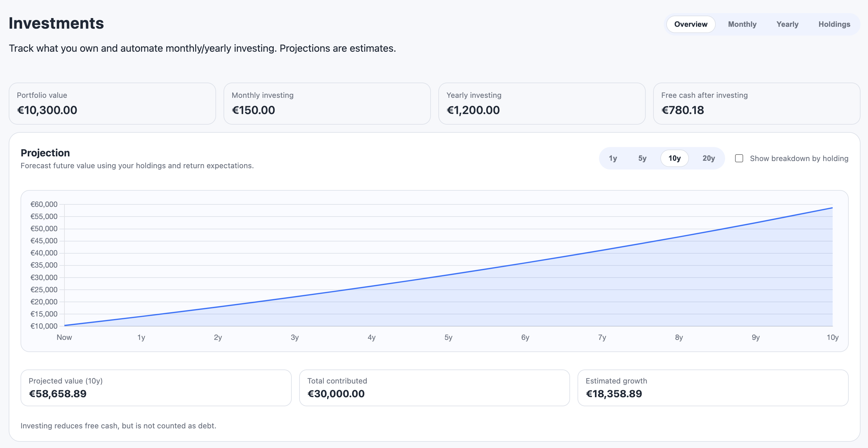Screen dimensions: 868x448
Task: Switch to the Yearly tab
Action: pyautogui.click(x=787, y=24)
